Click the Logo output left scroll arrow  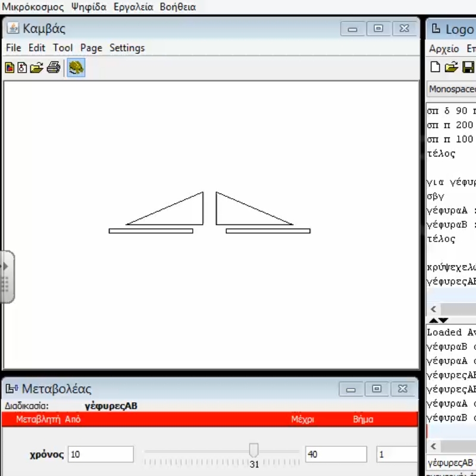pos(434,446)
